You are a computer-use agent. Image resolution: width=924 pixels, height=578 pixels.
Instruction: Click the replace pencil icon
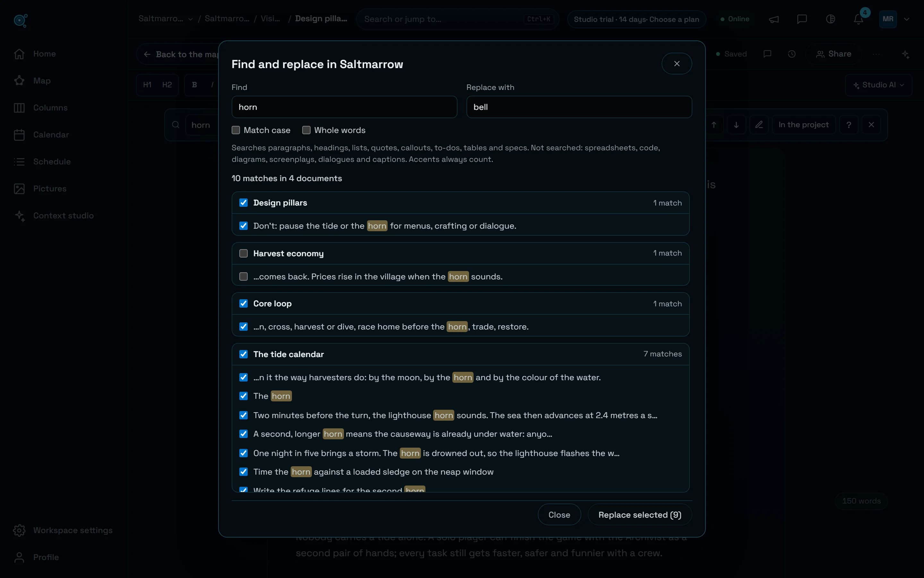(x=759, y=125)
